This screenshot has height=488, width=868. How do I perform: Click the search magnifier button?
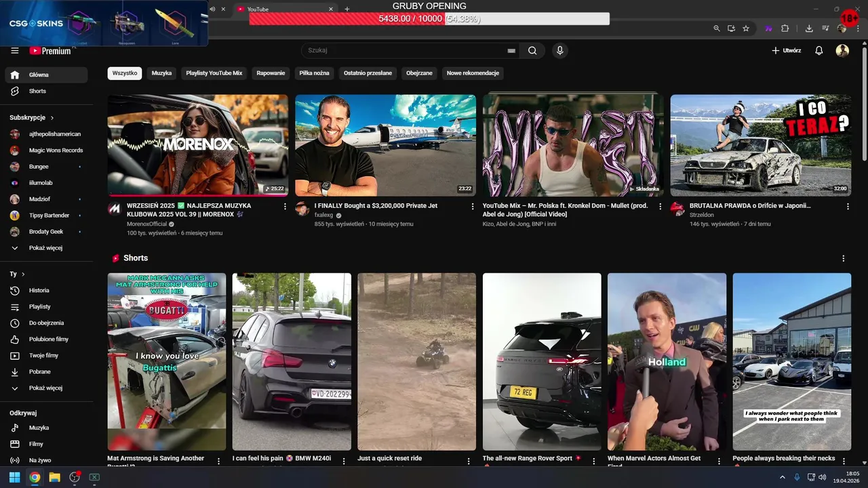532,50
